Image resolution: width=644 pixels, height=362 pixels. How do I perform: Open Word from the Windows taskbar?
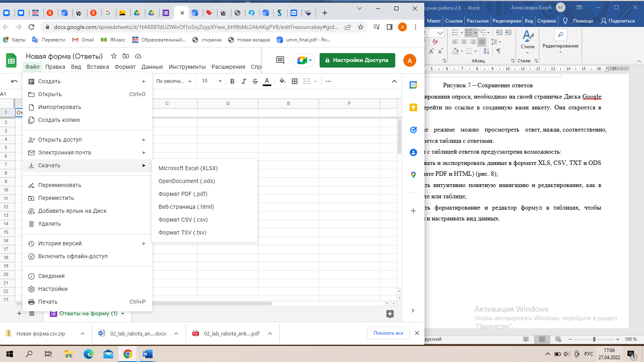[147, 354]
